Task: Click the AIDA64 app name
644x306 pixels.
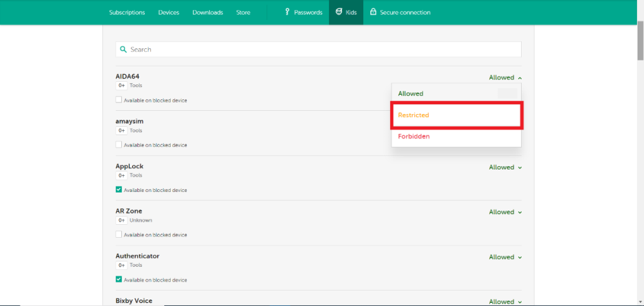Action: [128, 77]
